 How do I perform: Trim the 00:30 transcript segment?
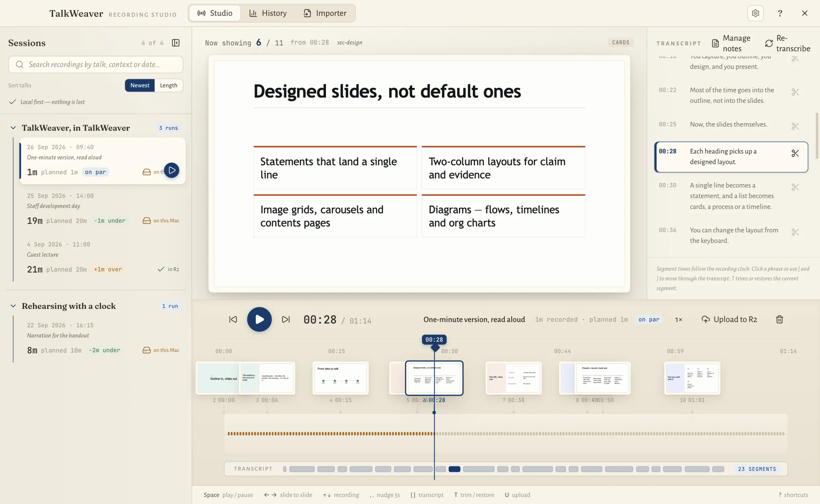(x=795, y=188)
